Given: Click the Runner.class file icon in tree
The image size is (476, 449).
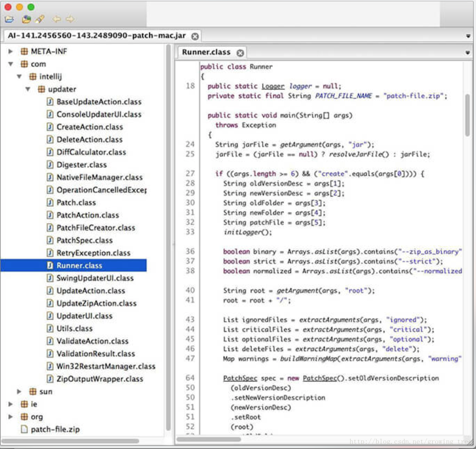Looking at the screenshot, I should 50,266.
